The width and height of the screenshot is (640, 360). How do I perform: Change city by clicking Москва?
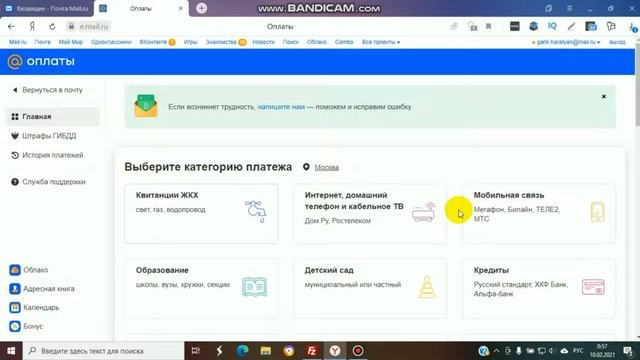click(327, 167)
